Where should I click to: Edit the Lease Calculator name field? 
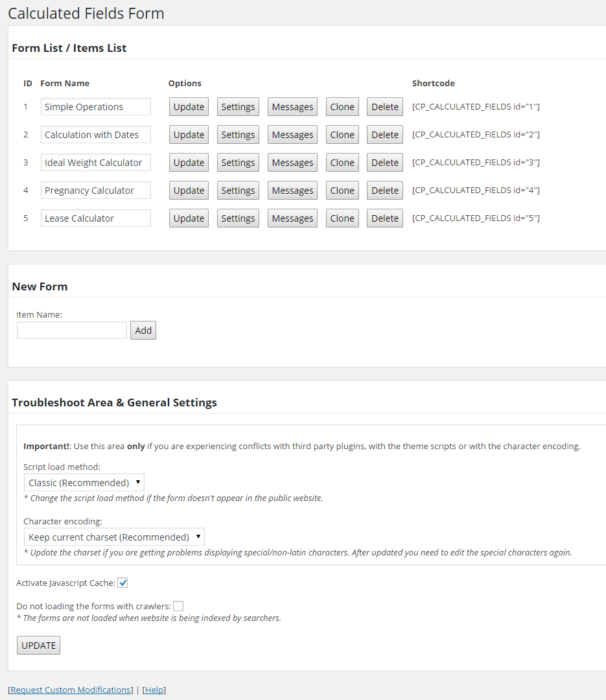point(95,218)
